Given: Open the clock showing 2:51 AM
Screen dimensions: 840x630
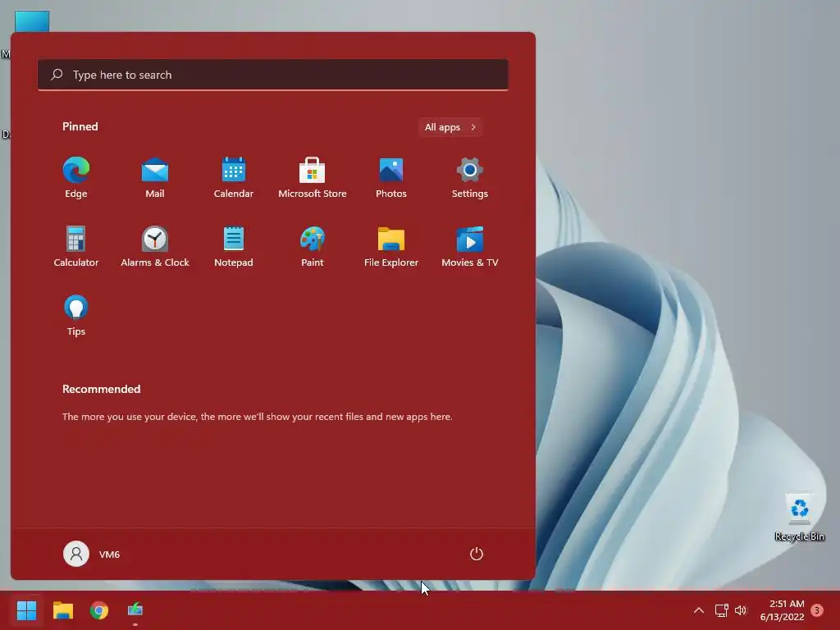Looking at the screenshot, I should [782, 610].
